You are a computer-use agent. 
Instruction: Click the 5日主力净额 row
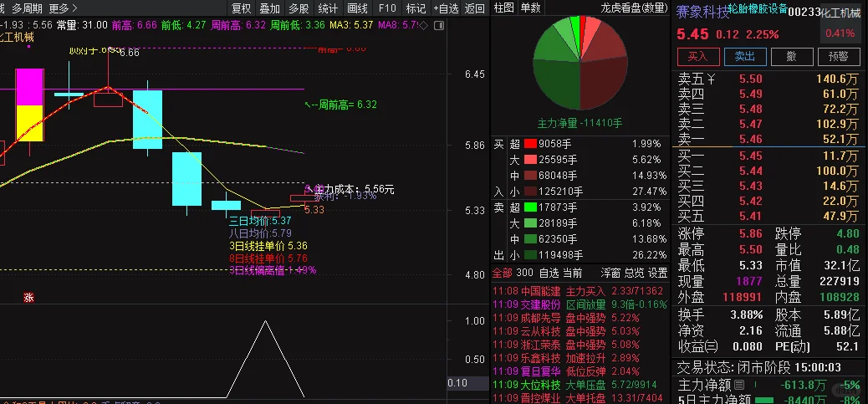(769, 398)
